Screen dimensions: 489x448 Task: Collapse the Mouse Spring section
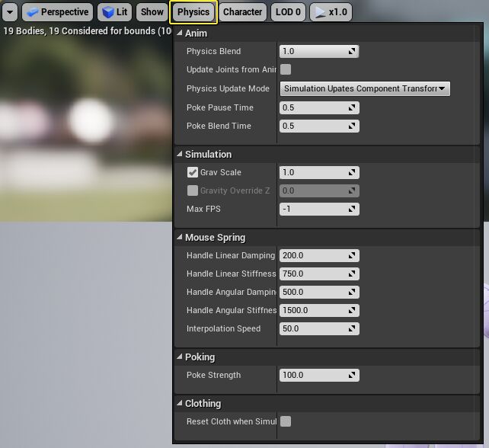[180, 238]
